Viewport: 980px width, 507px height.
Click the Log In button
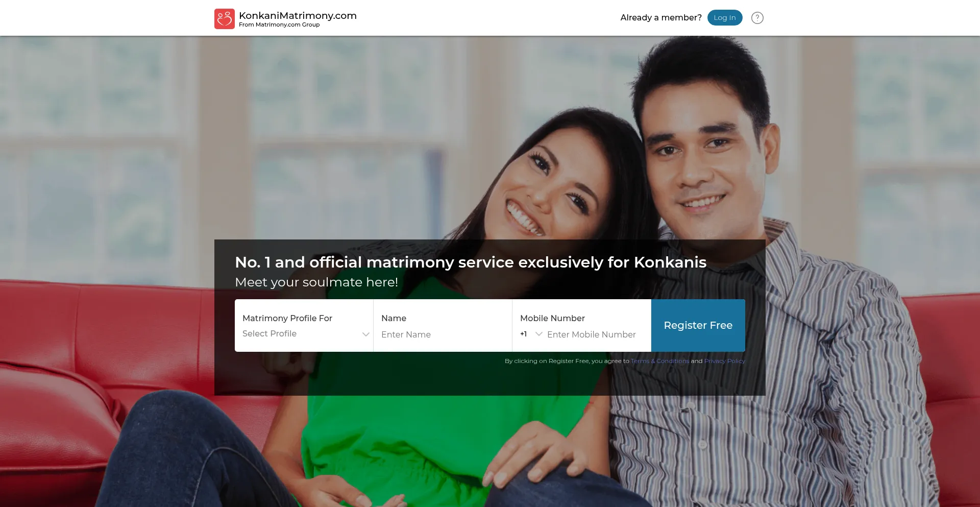coord(725,17)
